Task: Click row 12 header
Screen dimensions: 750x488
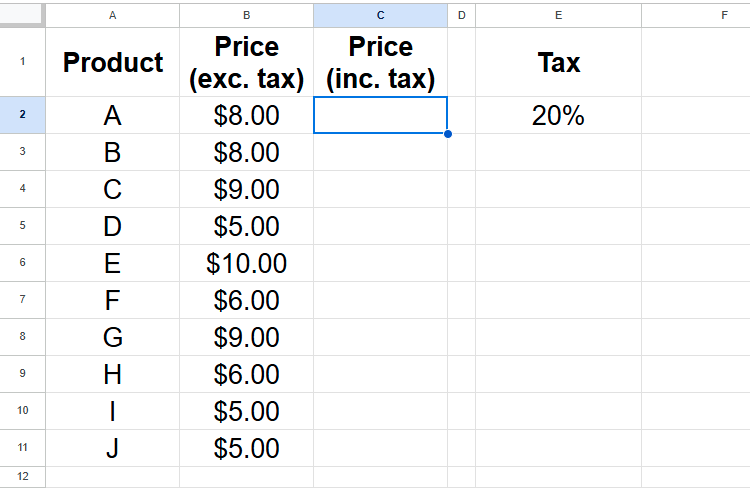Action: pyautogui.click(x=22, y=476)
